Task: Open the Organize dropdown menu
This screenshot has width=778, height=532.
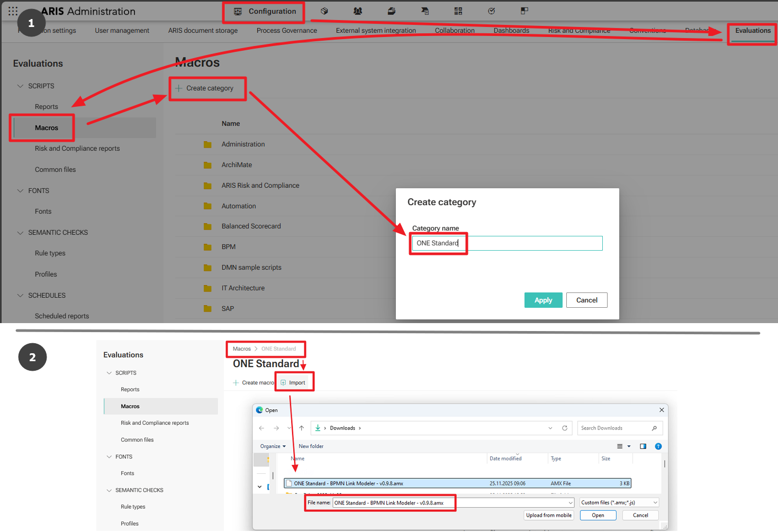Action: click(273, 446)
